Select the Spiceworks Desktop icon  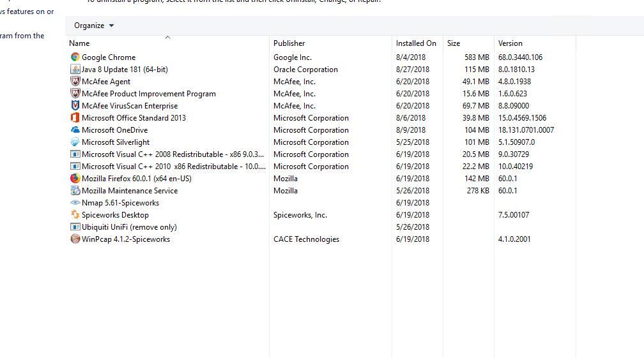click(75, 215)
